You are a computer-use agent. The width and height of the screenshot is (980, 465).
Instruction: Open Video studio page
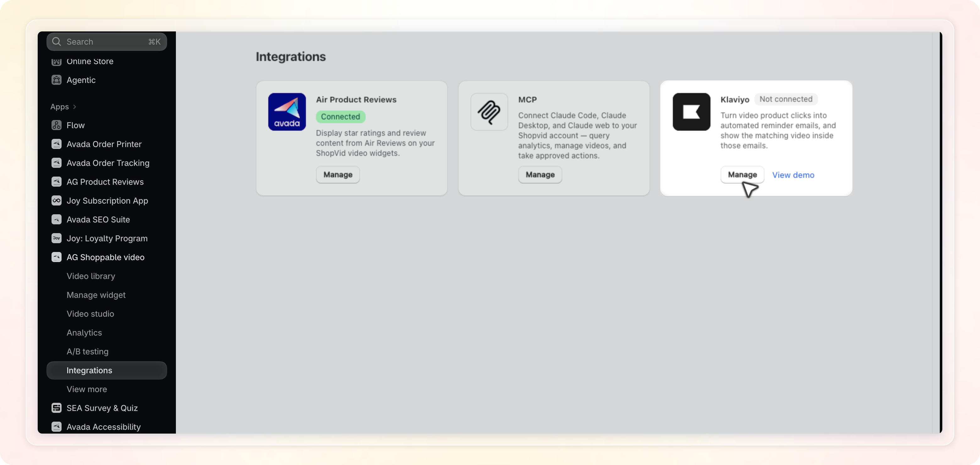pos(90,314)
